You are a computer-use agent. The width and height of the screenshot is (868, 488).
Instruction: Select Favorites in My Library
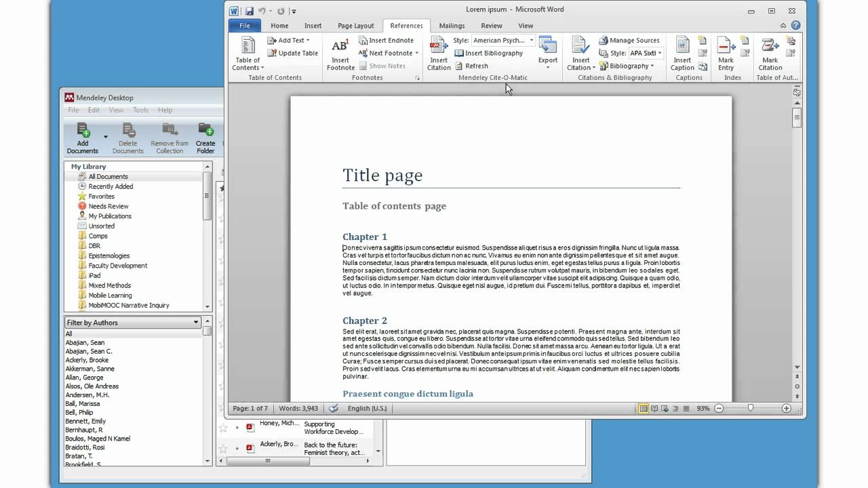[x=96, y=197]
